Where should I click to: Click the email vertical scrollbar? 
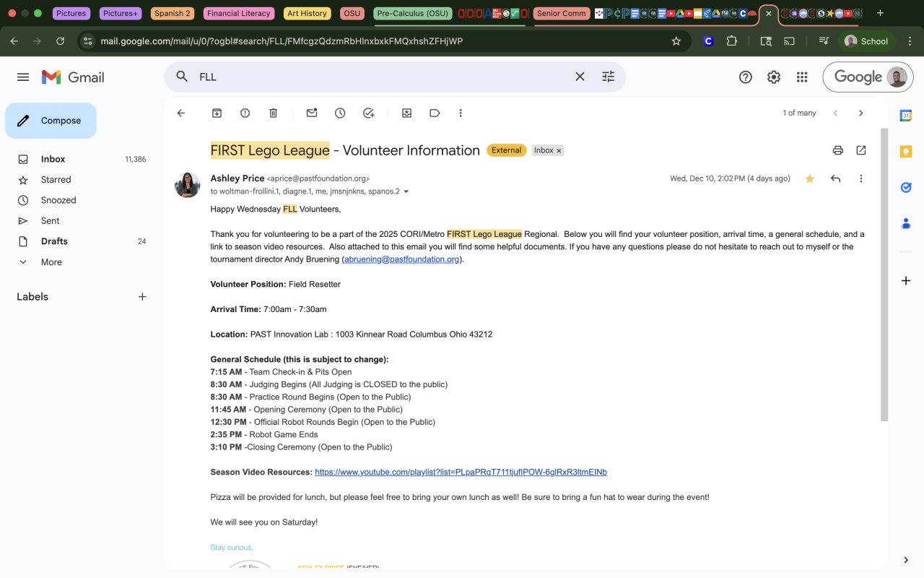pos(884,275)
